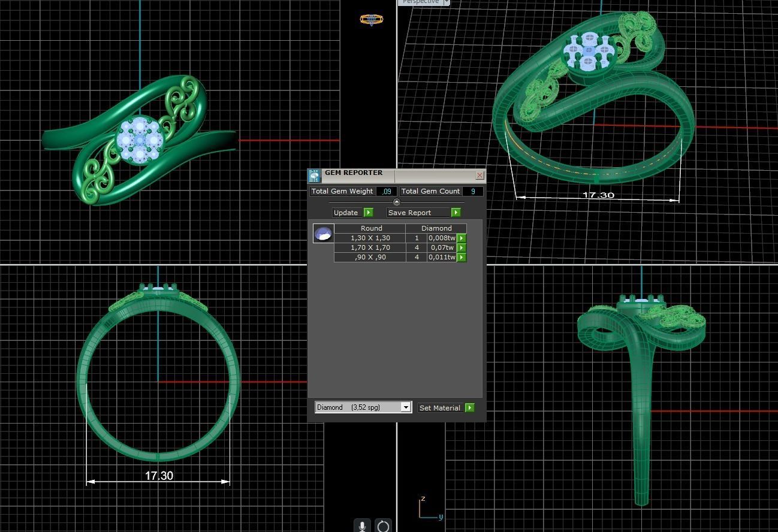Click the ring icon at top center
Screen dimensions: 778x532
coord(372,19)
